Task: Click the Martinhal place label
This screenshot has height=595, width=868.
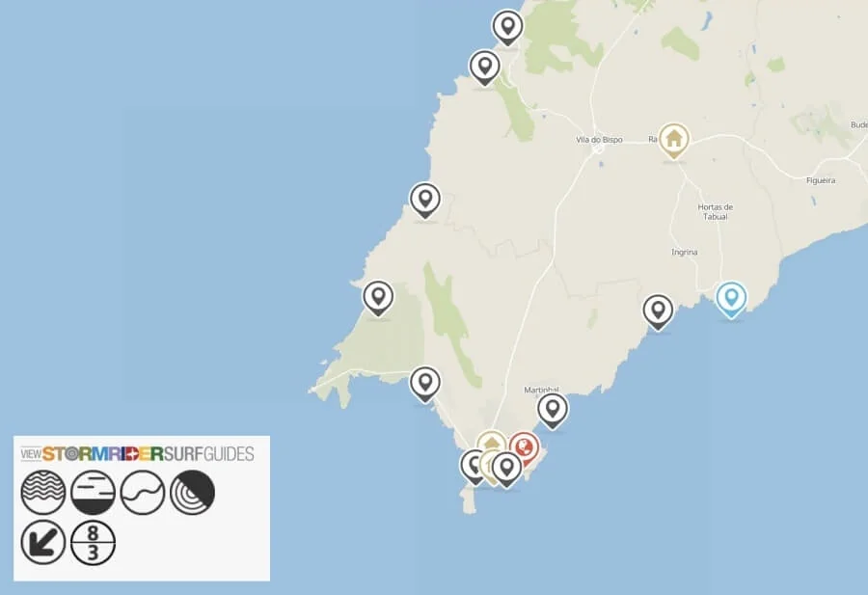Action: [x=541, y=389]
